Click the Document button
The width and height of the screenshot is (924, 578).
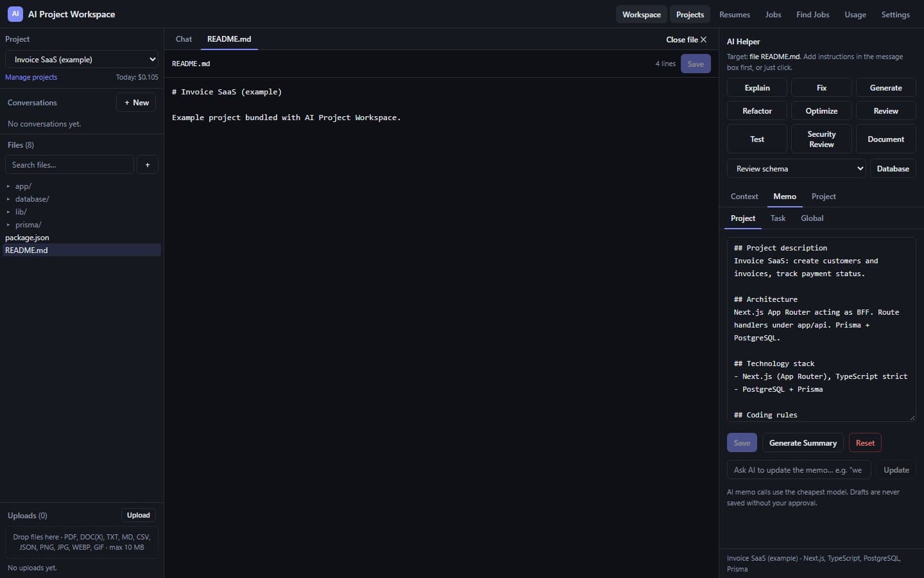point(886,139)
